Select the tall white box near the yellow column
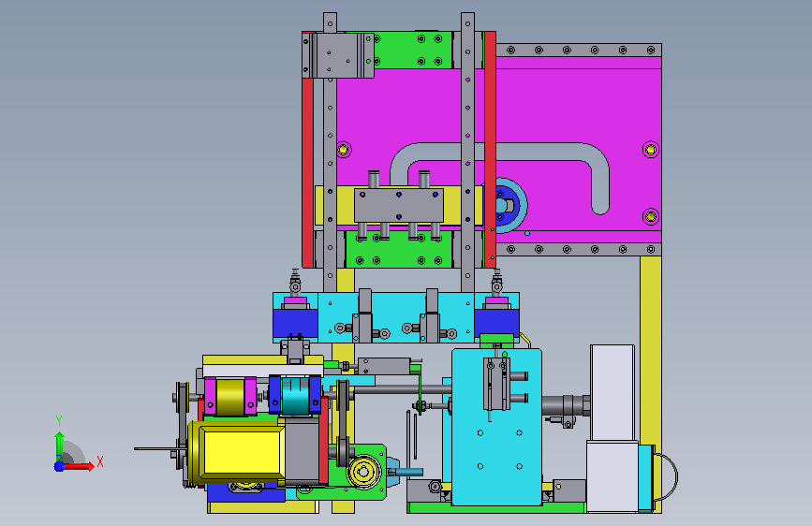The width and height of the screenshot is (812, 526). (x=613, y=392)
